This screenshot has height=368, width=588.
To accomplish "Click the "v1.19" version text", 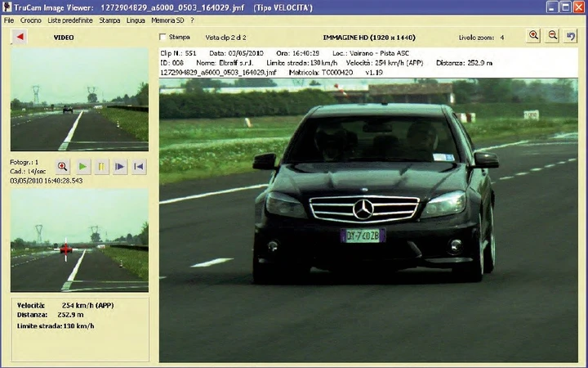I will point(374,73).
